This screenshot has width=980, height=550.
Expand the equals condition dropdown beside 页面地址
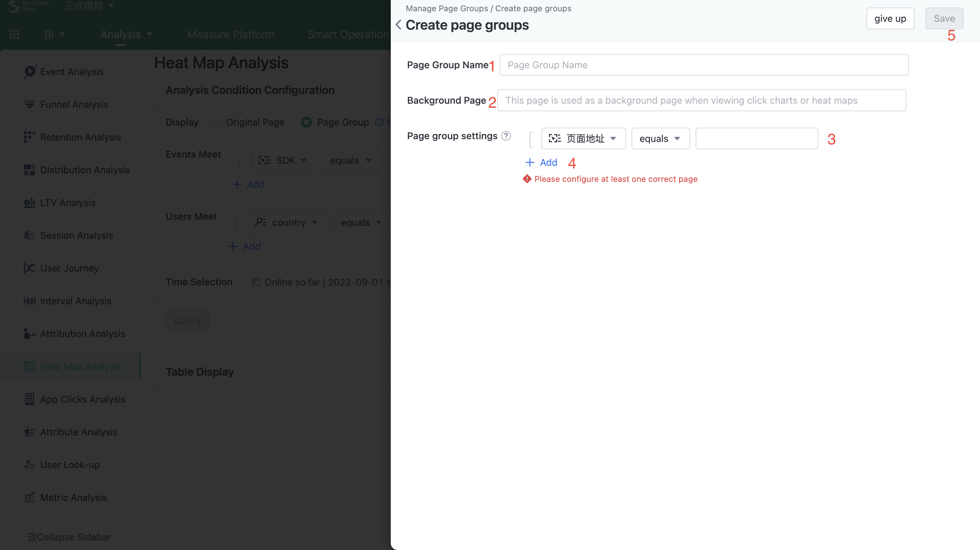(x=660, y=139)
